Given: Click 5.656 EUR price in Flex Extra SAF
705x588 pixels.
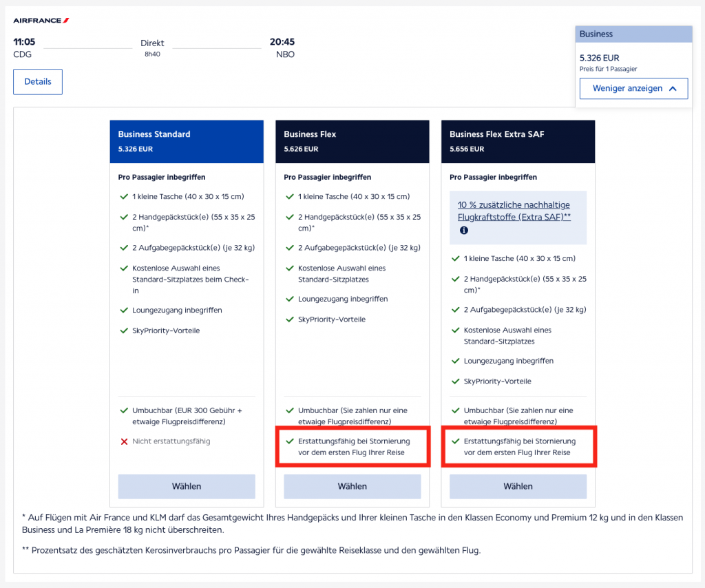Looking at the screenshot, I should [467, 149].
